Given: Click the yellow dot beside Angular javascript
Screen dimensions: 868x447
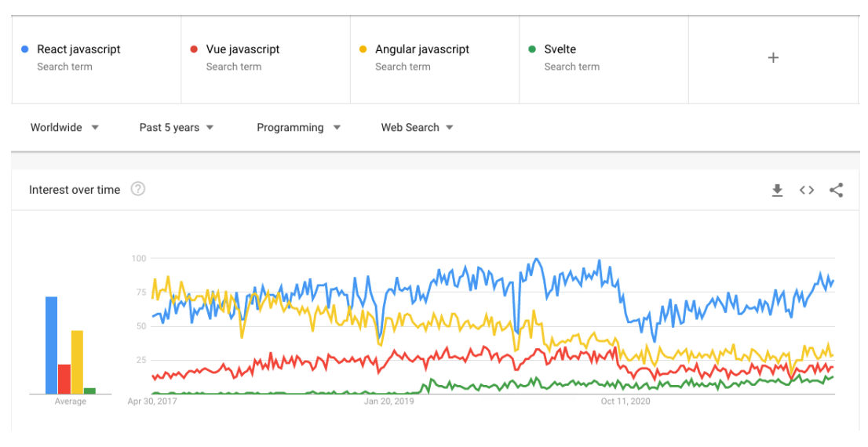Looking at the screenshot, I should click(x=363, y=49).
